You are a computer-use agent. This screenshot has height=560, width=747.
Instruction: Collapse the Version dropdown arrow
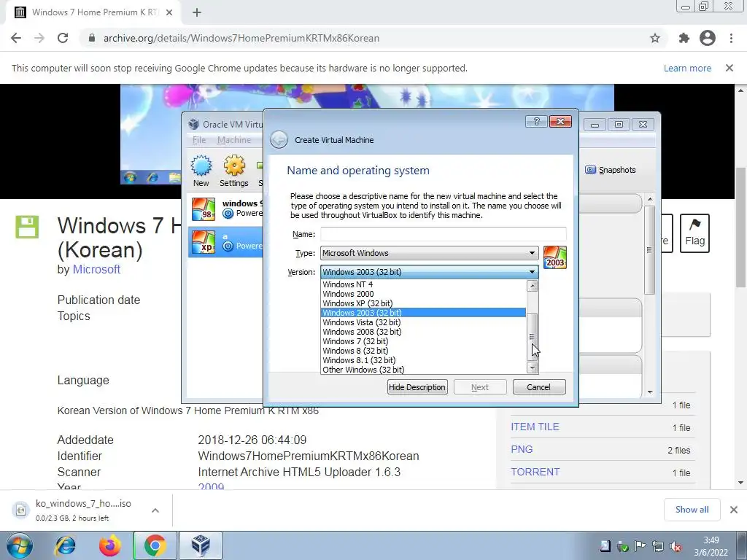[x=532, y=272]
